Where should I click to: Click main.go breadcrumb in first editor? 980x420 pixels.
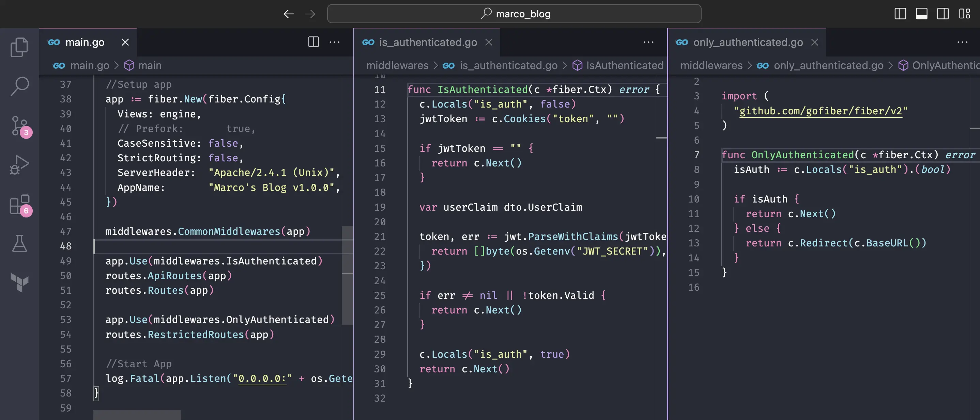coord(81,65)
